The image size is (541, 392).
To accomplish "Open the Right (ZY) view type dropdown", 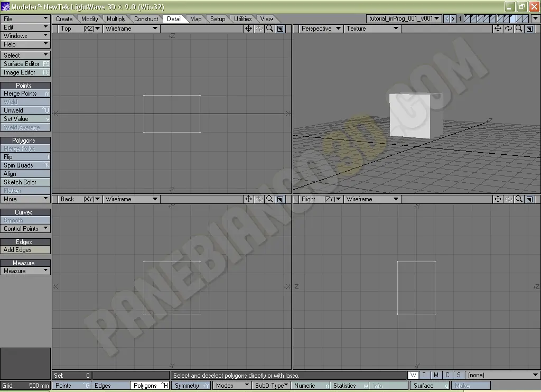I will [321, 199].
